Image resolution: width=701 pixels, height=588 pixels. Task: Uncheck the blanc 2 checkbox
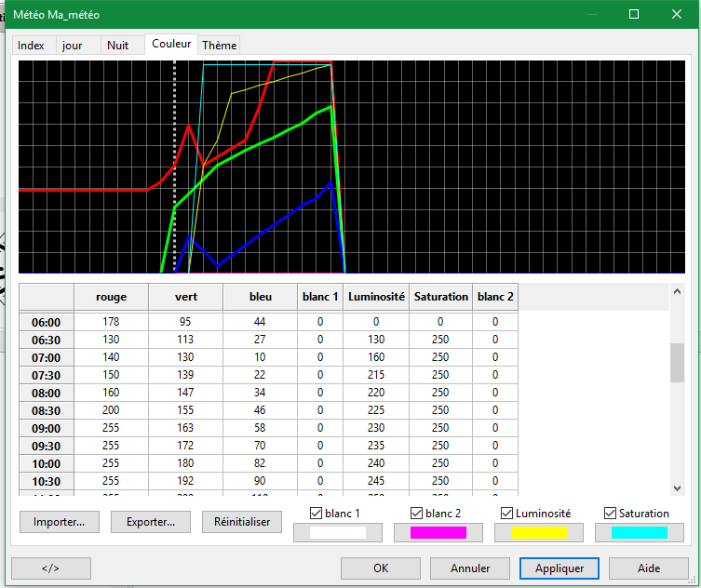tap(416, 514)
